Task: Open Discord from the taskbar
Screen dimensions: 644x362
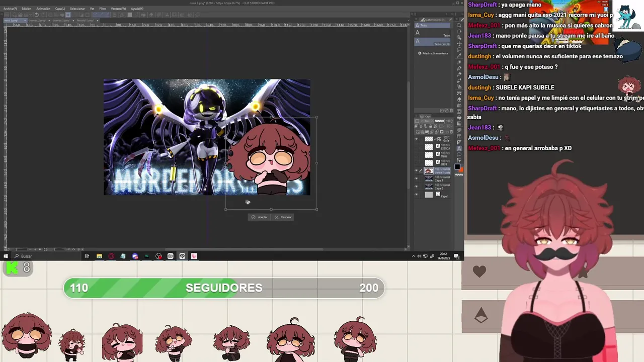Action: [135, 256]
